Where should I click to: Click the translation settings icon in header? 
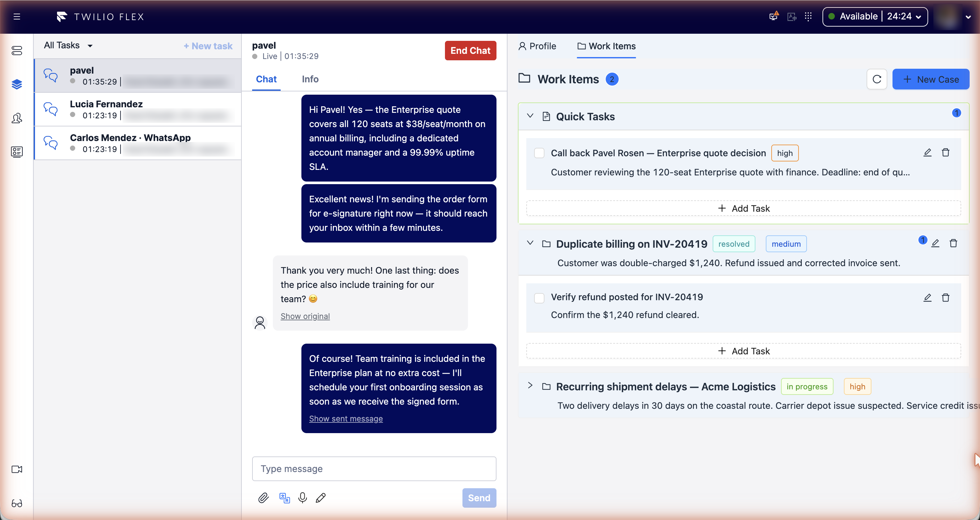click(x=792, y=17)
